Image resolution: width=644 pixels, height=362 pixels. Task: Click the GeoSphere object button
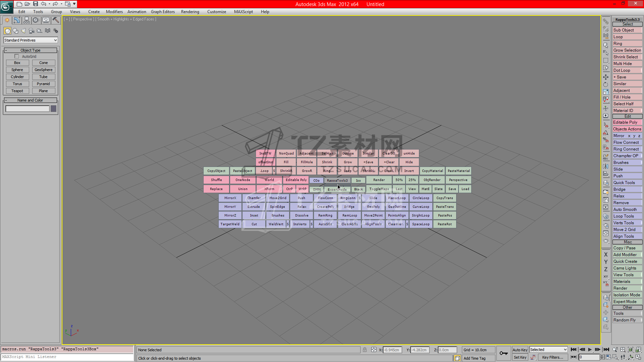pyautogui.click(x=44, y=70)
